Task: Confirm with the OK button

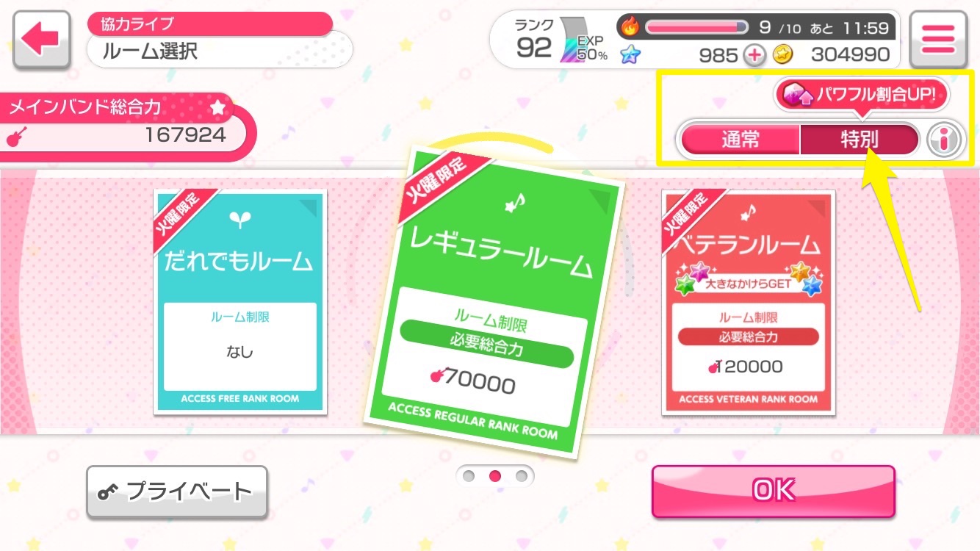Action: pyautogui.click(x=773, y=491)
